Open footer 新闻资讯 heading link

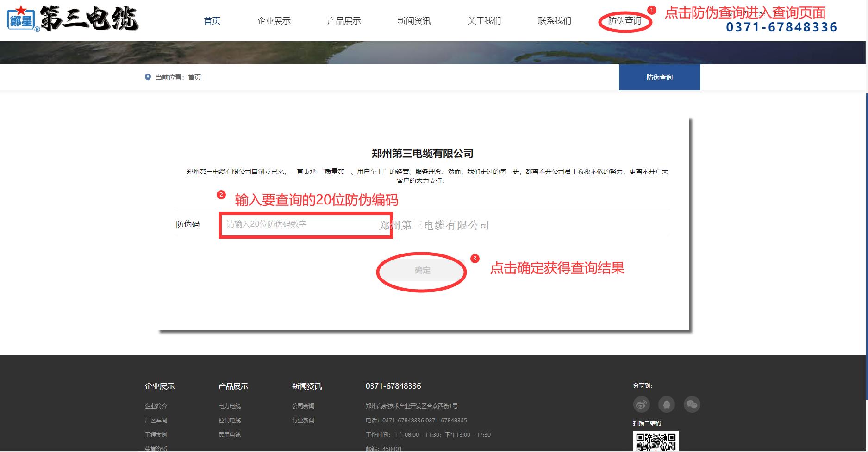click(x=307, y=386)
